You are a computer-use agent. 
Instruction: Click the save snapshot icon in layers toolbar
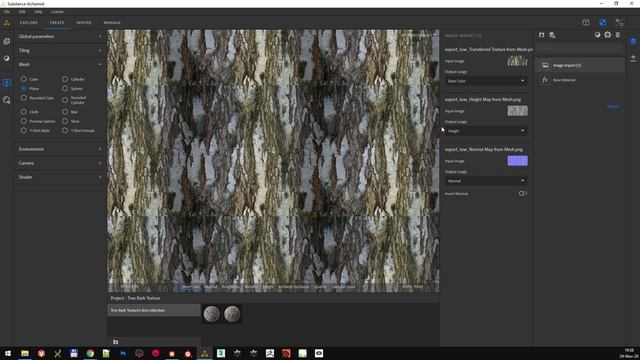(541, 35)
